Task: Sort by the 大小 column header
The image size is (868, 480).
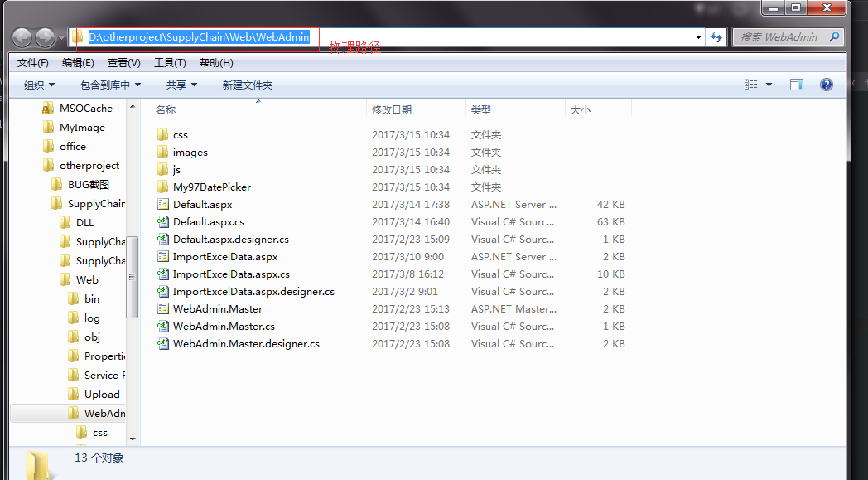Action: 580,109
